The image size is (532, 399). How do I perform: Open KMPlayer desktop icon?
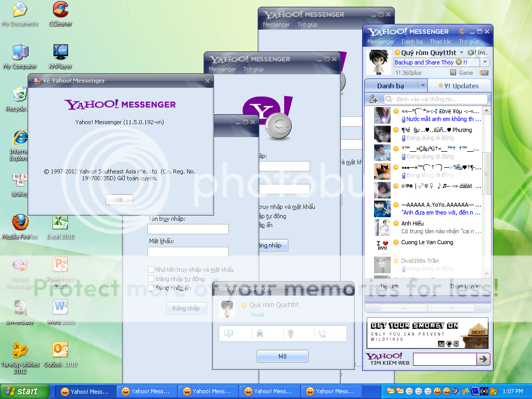(60, 56)
